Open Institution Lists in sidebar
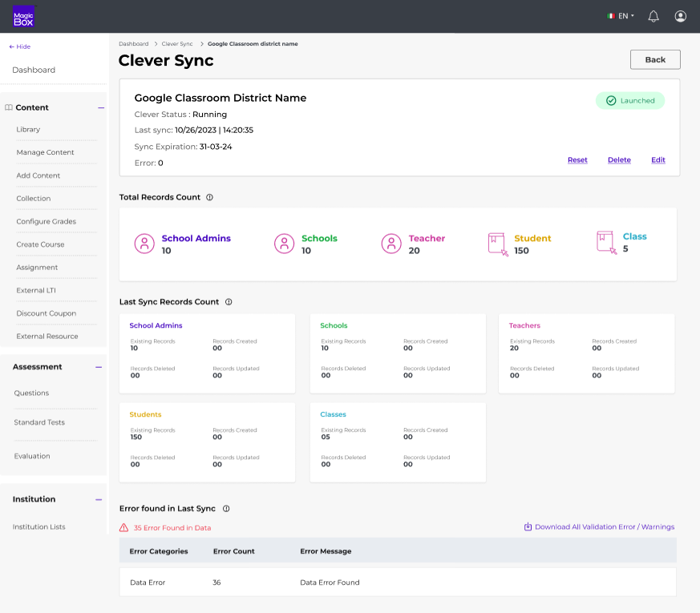Screen dimensions: 700x613 (38, 527)
